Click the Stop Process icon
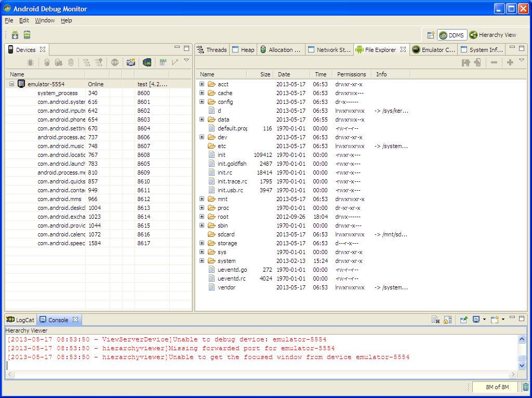Viewport: 532px width, 398px height. pos(115,62)
